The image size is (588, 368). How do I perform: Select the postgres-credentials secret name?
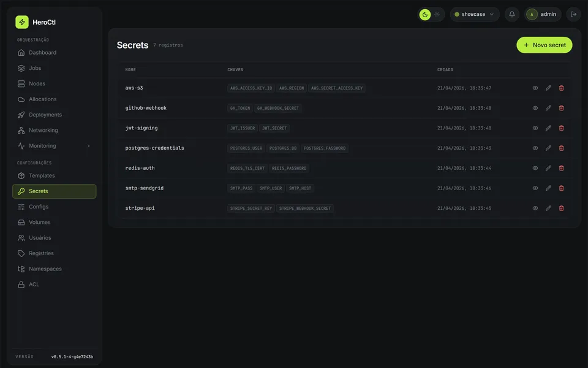click(x=154, y=148)
